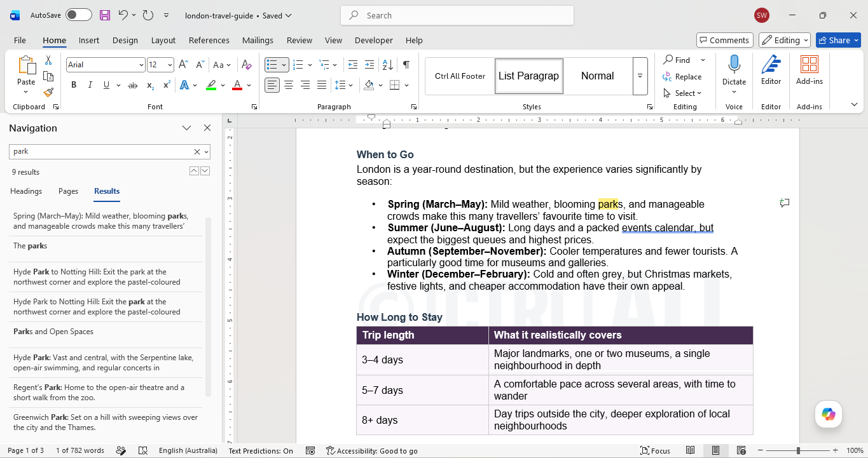Open the Text Effects icon
The width and height of the screenshot is (868, 458).
pyautogui.click(x=184, y=85)
